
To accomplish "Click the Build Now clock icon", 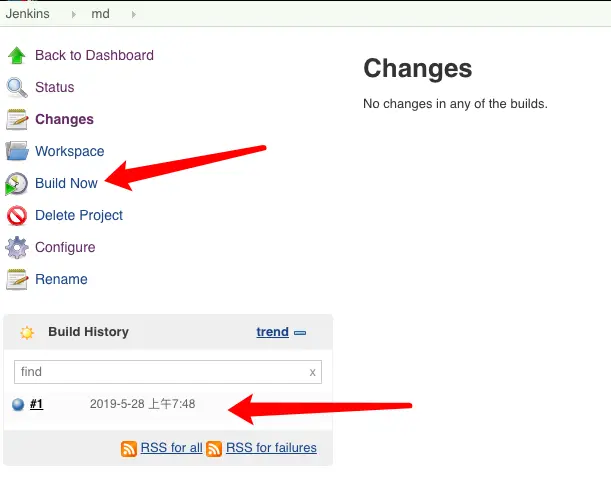I will click(x=16, y=183).
